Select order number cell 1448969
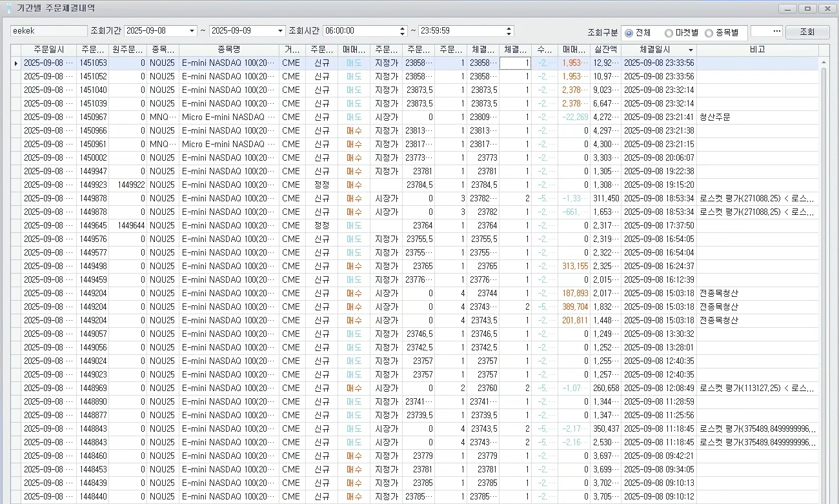This screenshot has width=839, height=504. coord(92,388)
